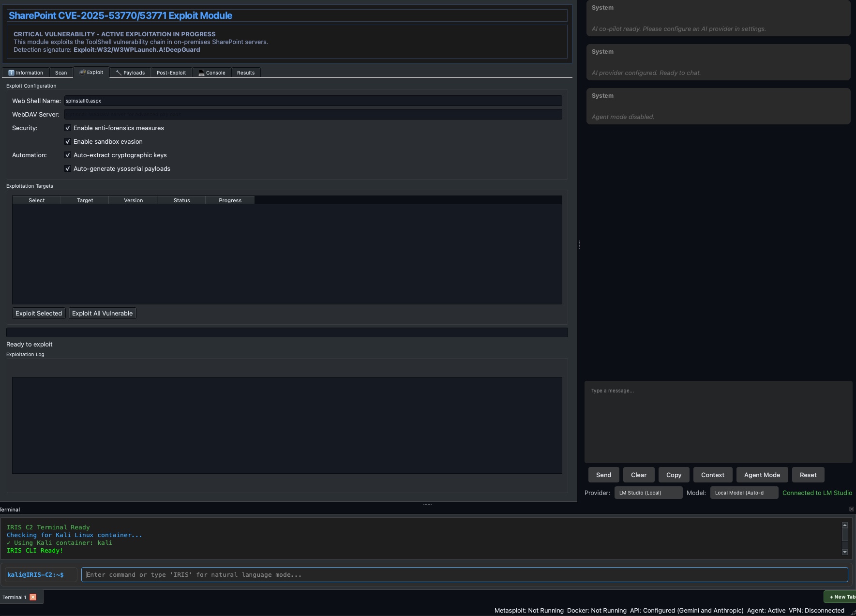
Task: Click the Context button
Action: 713,475
